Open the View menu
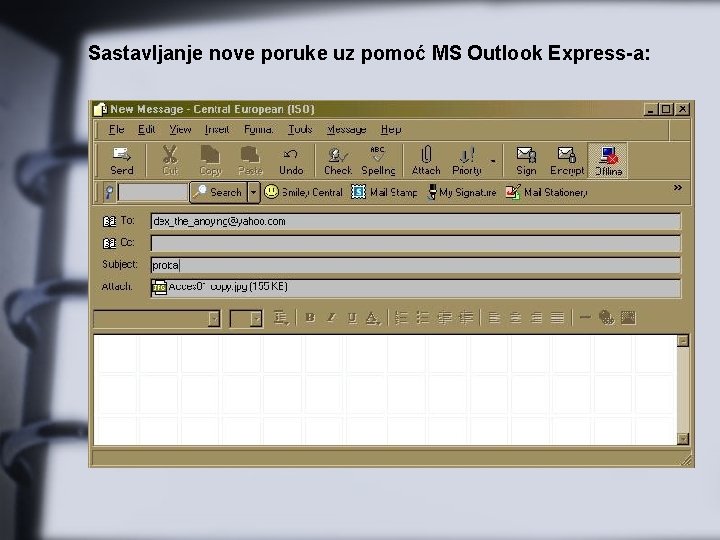 pos(180,129)
